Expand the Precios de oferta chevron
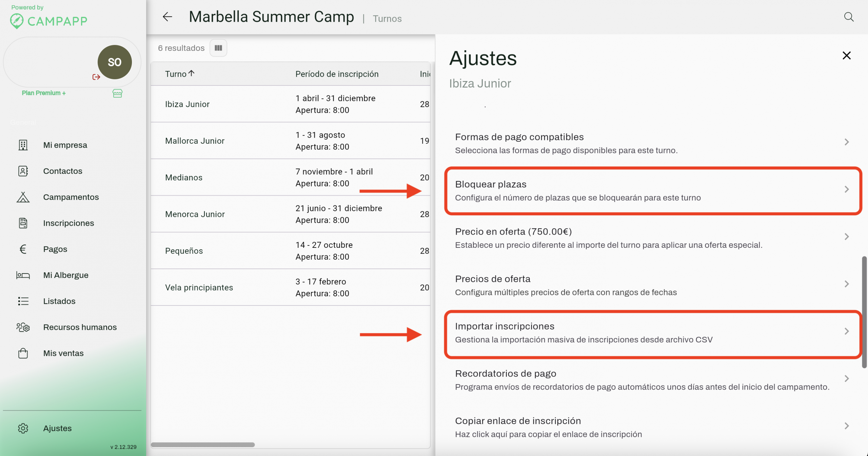Viewport: 868px width, 456px height. [x=847, y=284]
